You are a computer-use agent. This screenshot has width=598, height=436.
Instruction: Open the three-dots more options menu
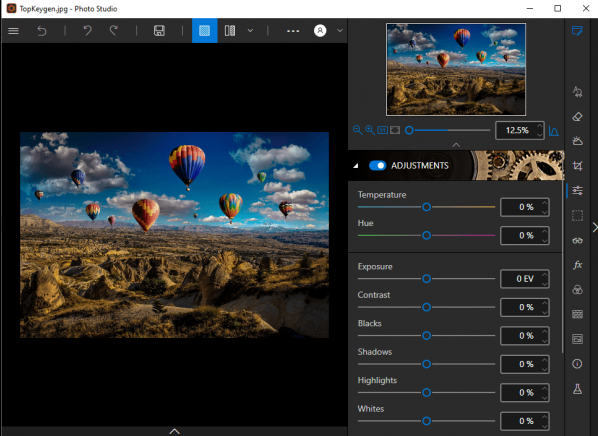(293, 31)
